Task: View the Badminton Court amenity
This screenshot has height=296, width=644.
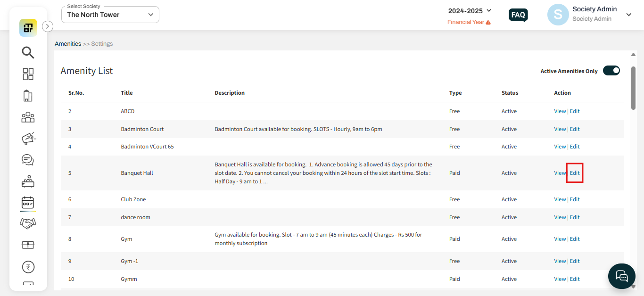Action: point(560,129)
